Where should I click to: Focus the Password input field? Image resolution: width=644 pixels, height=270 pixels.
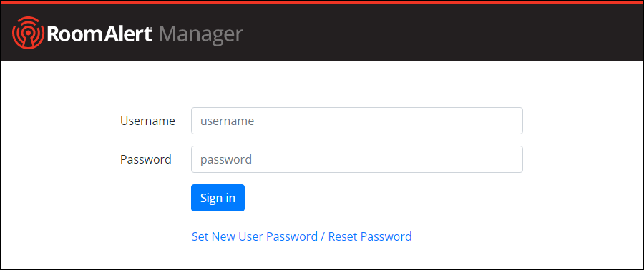click(357, 159)
